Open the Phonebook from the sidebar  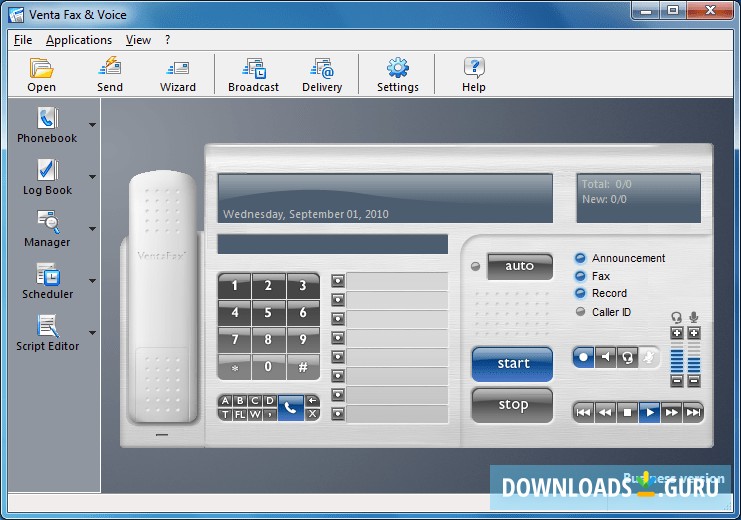coord(47,125)
